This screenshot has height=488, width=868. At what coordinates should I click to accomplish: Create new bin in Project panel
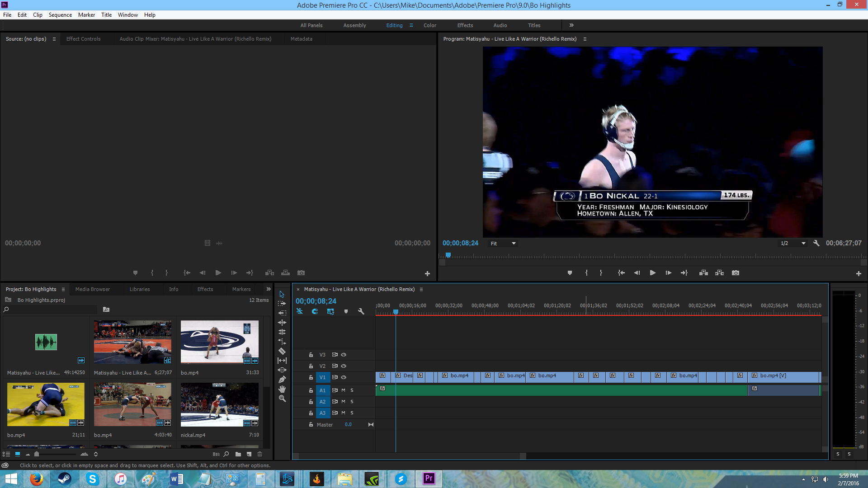pyautogui.click(x=238, y=454)
